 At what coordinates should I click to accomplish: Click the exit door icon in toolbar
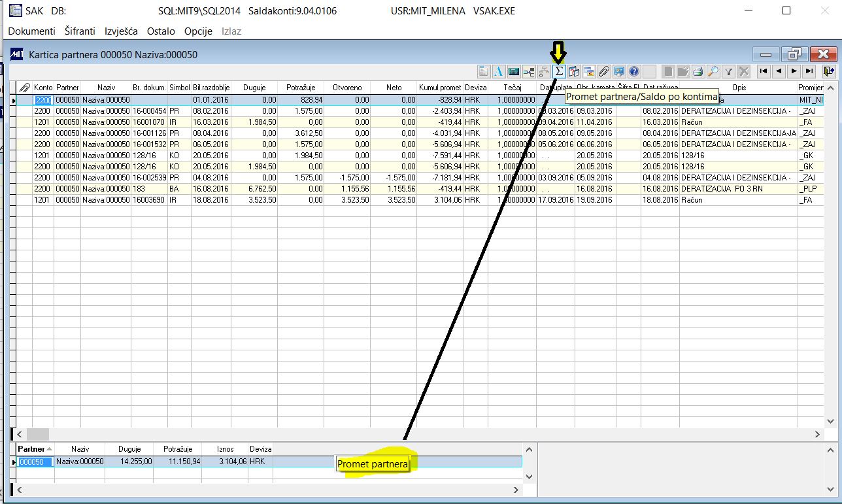click(829, 71)
